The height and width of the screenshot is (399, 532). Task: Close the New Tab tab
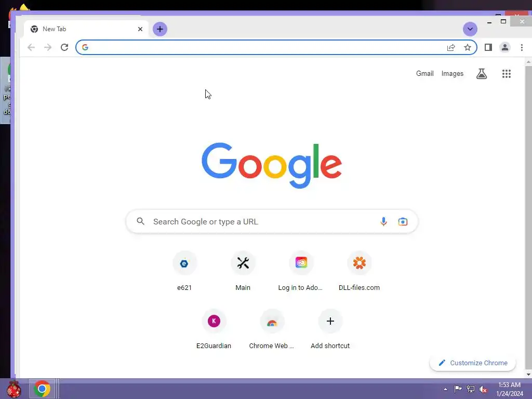[x=140, y=29]
